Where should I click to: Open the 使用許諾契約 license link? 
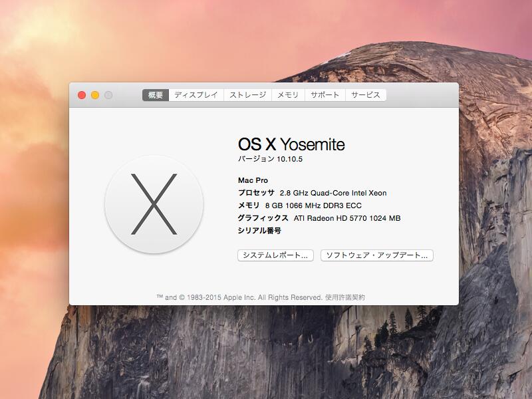[x=344, y=297]
